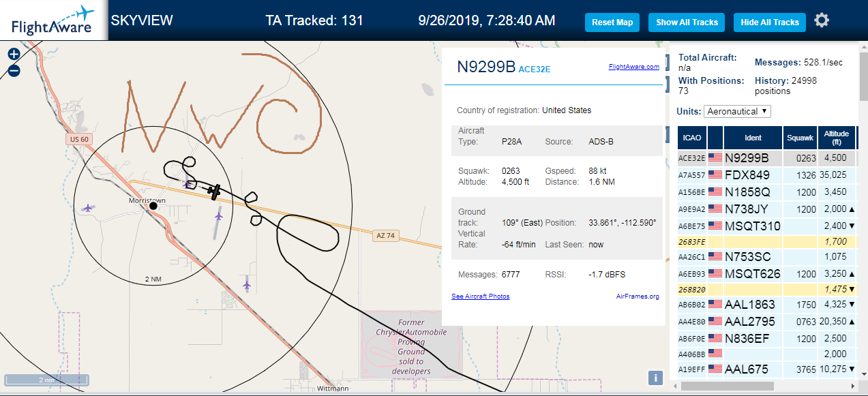Click the US flag in the N836EF row
Screen dimensions: 868x396
pyautogui.click(x=715, y=339)
